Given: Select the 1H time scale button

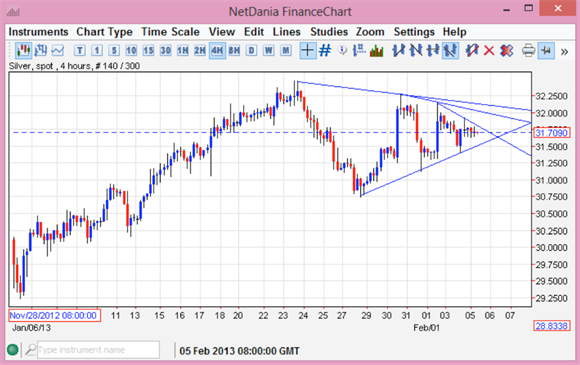Looking at the screenshot, I should click(183, 50).
